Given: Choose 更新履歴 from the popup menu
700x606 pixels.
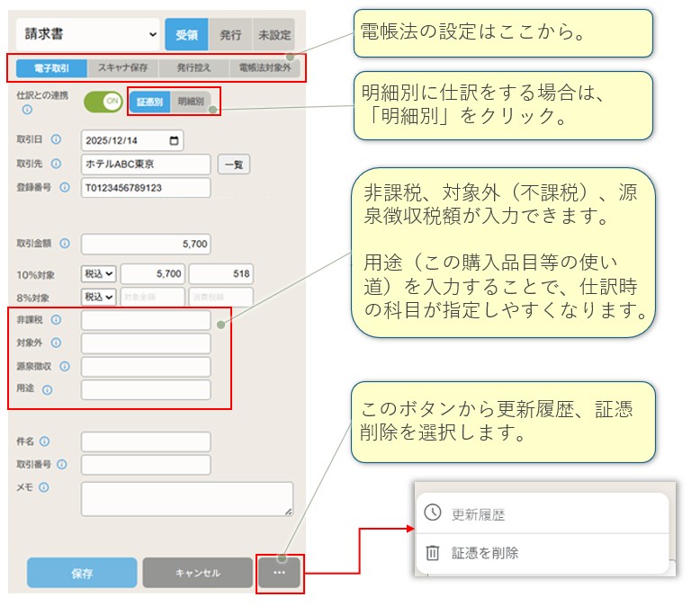Looking at the screenshot, I should (x=543, y=513).
